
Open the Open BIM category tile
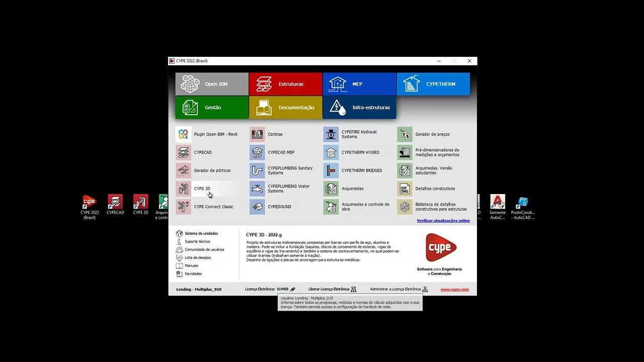tap(212, 84)
